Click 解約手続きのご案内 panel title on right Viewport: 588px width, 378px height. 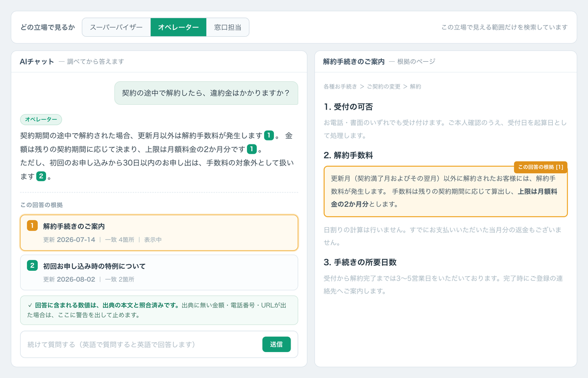coord(354,62)
